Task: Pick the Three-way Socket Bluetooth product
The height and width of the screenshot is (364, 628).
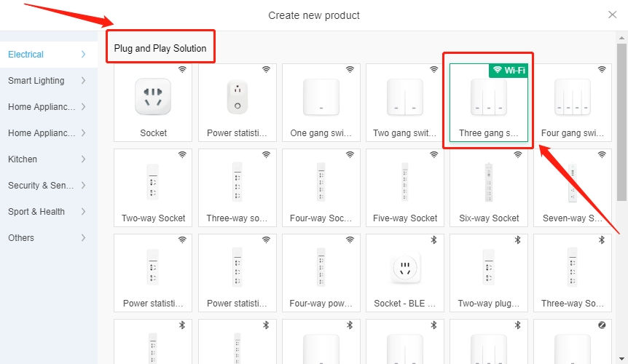Action: point(573,273)
